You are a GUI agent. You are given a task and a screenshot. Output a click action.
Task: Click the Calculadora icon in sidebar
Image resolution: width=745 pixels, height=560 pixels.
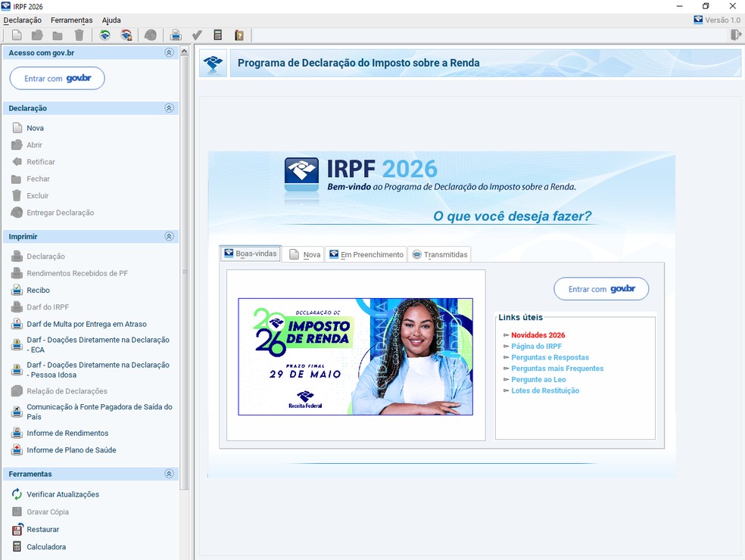(x=17, y=546)
